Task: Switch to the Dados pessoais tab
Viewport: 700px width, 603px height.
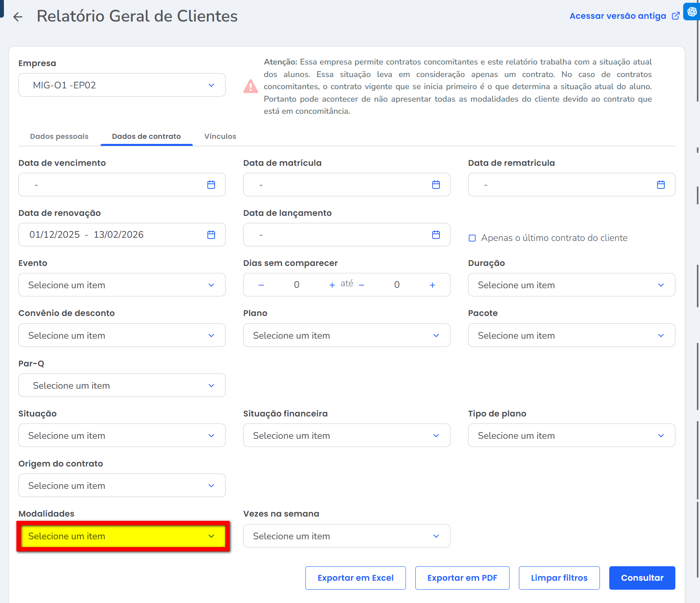Action: 59,136
